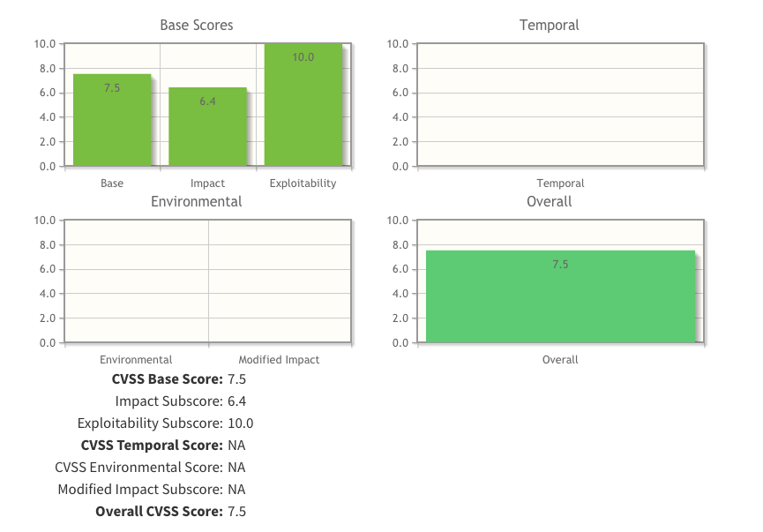Click the "Modified Impact Subscore:" label
The width and height of the screenshot is (763, 532).
(140, 490)
